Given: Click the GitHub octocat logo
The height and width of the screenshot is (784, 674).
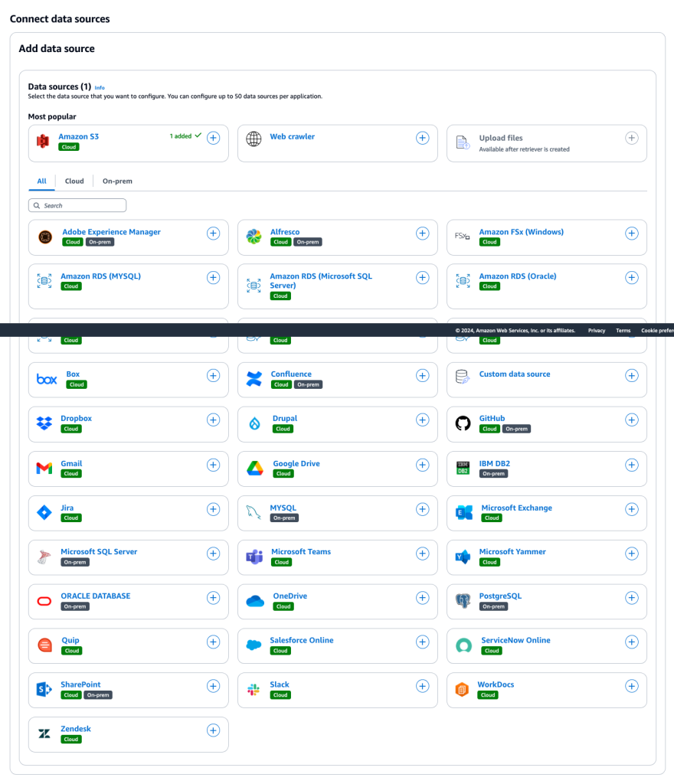Looking at the screenshot, I should tap(463, 423).
